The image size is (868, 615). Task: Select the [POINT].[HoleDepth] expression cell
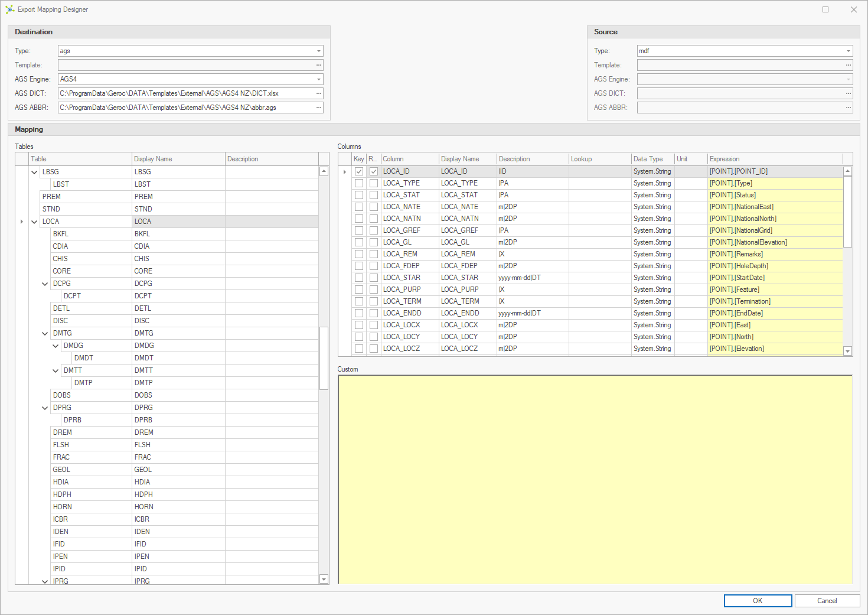(775, 266)
